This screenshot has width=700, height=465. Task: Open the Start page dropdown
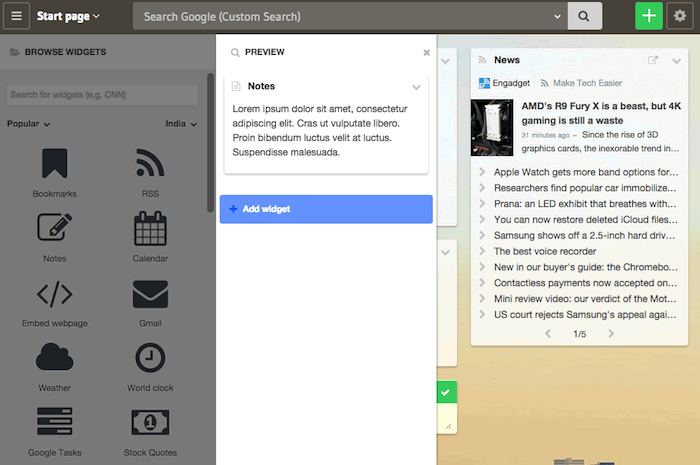pos(68,17)
